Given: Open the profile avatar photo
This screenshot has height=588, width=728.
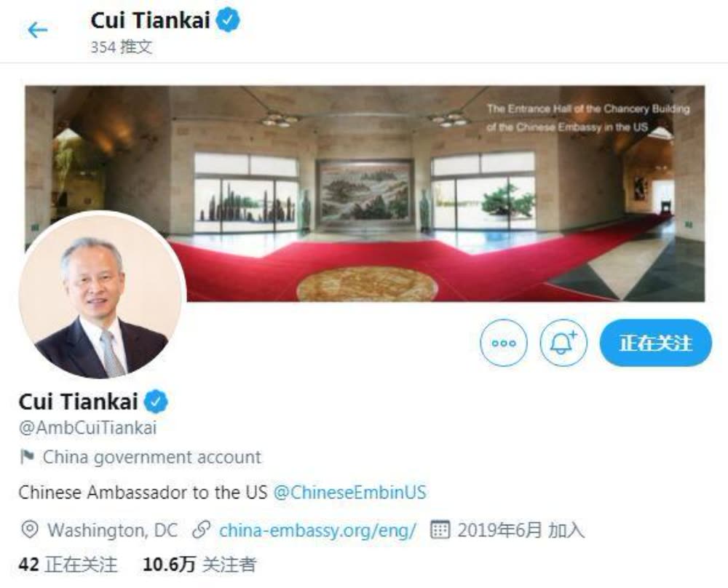Looking at the screenshot, I should tap(103, 295).
